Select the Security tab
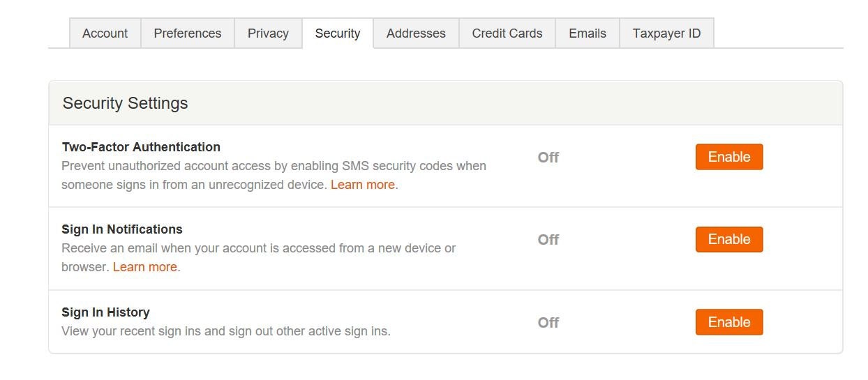Screen dimensions: 868x380 tap(338, 33)
